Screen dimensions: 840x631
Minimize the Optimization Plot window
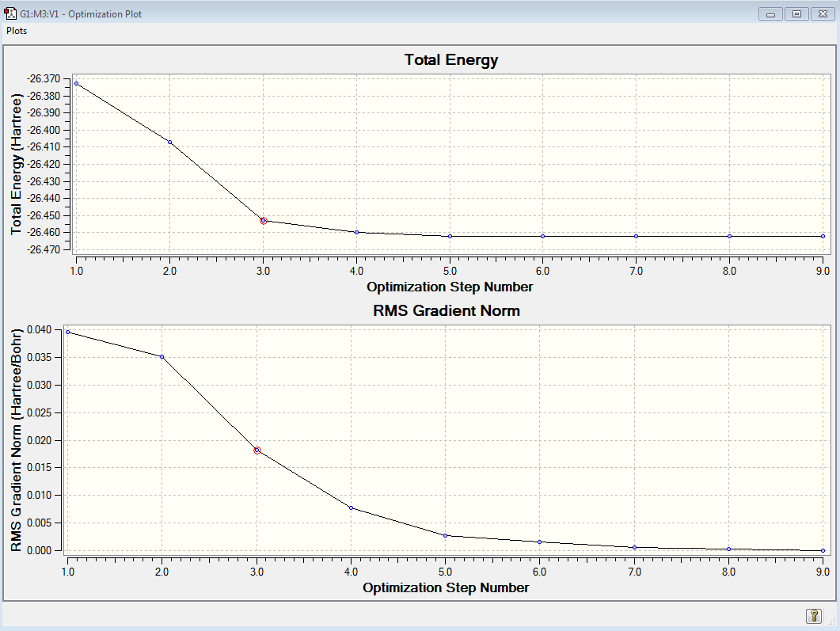click(770, 14)
